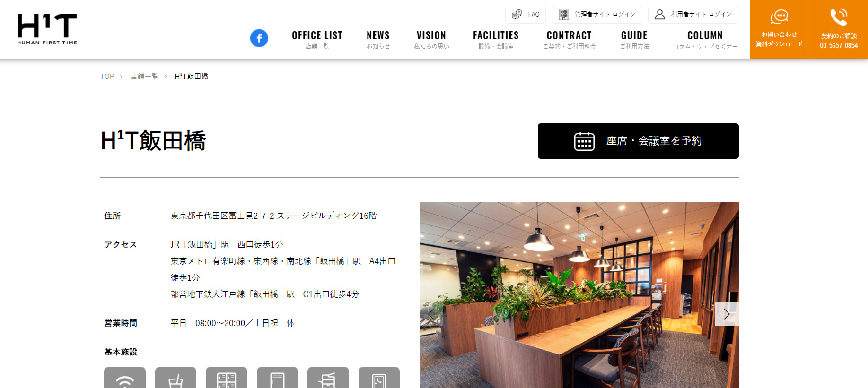Open the Facebook page icon

[259, 38]
